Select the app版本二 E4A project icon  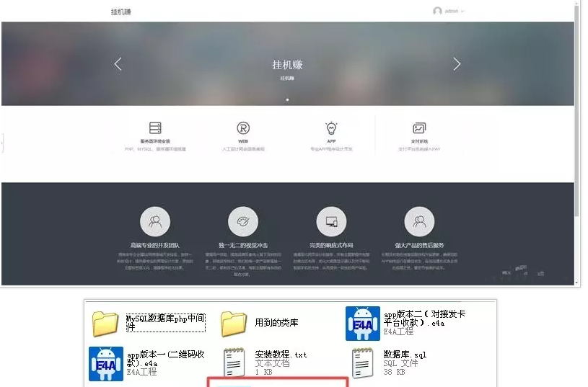click(x=363, y=324)
